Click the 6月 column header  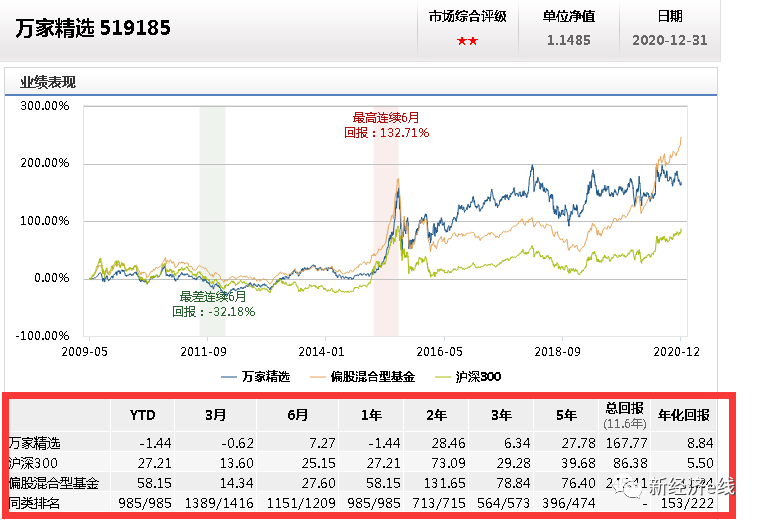point(298,416)
